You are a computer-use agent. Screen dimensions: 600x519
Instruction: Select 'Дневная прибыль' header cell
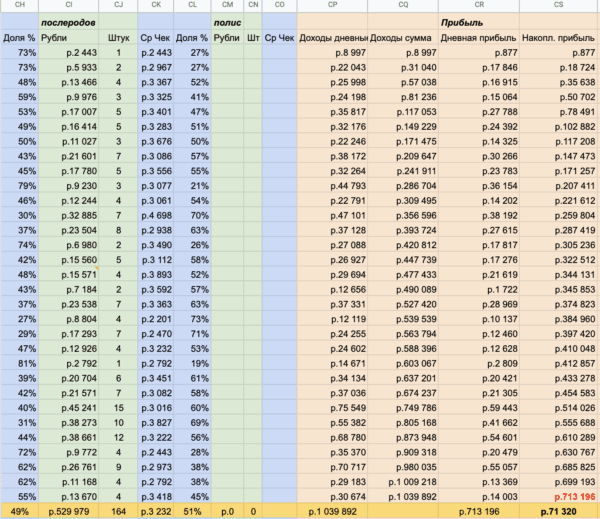pyautogui.click(x=479, y=38)
